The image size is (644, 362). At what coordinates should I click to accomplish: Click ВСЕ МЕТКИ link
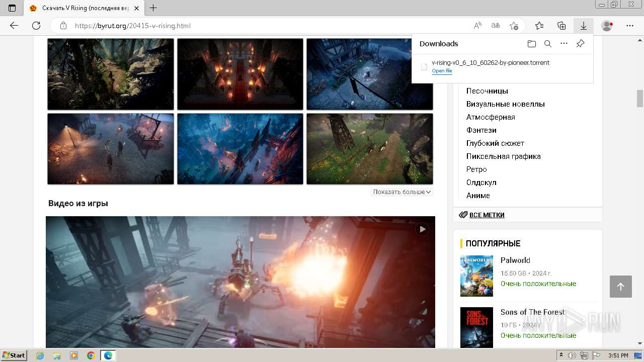(x=487, y=215)
